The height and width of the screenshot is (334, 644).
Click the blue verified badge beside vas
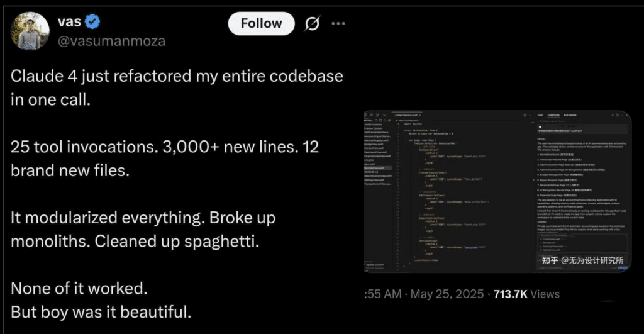(92, 21)
